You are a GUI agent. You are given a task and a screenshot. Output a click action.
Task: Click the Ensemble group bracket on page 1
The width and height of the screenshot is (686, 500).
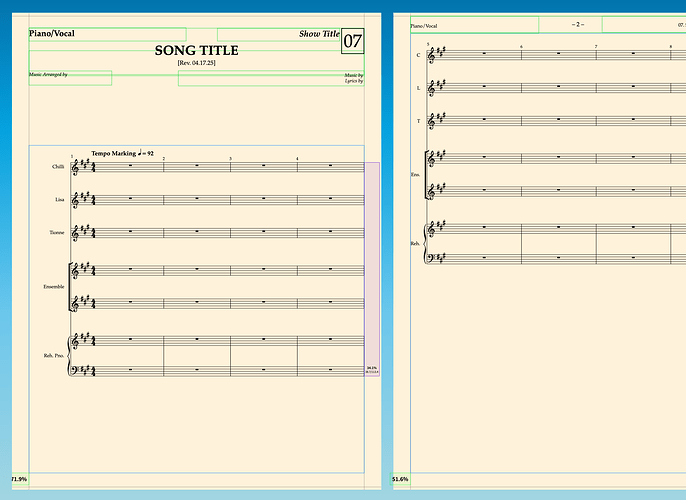click(x=70, y=287)
